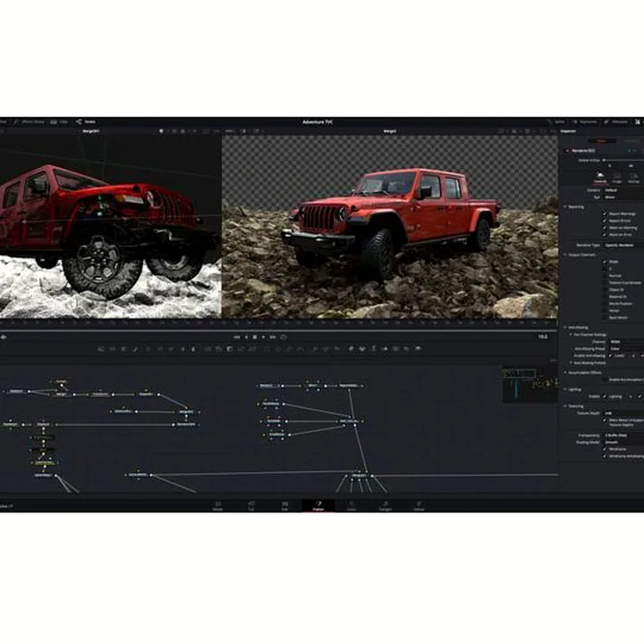Viewport: 644px width, 644px height.
Task: Open the Spline editor panel
Action: click(x=556, y=122)
